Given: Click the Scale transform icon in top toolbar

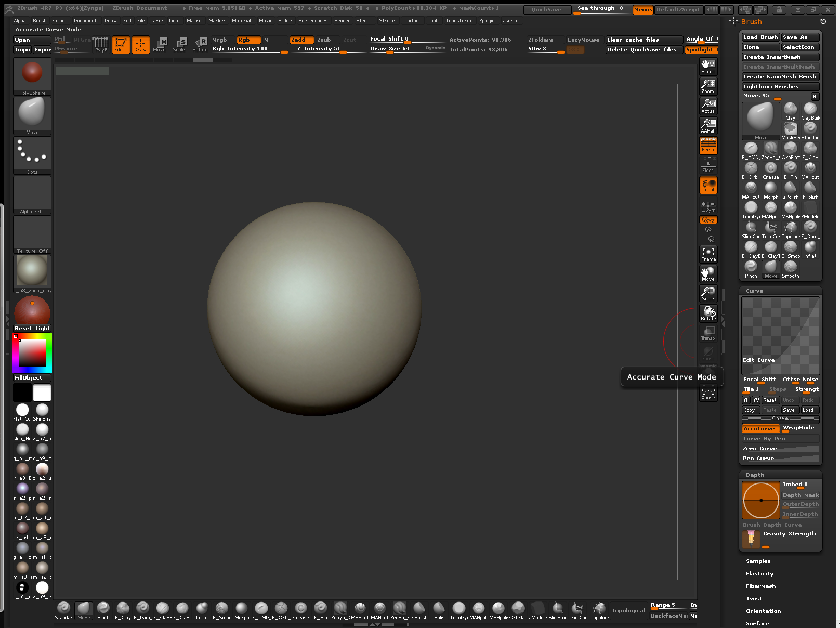Looking at the screenshot, I should click(x=179, y=45).
